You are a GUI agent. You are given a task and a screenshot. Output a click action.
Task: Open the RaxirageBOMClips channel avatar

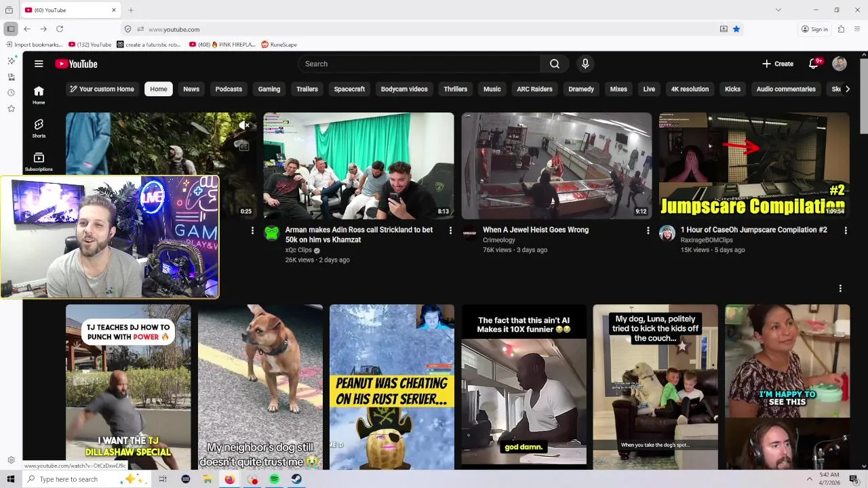coord(667,233)
